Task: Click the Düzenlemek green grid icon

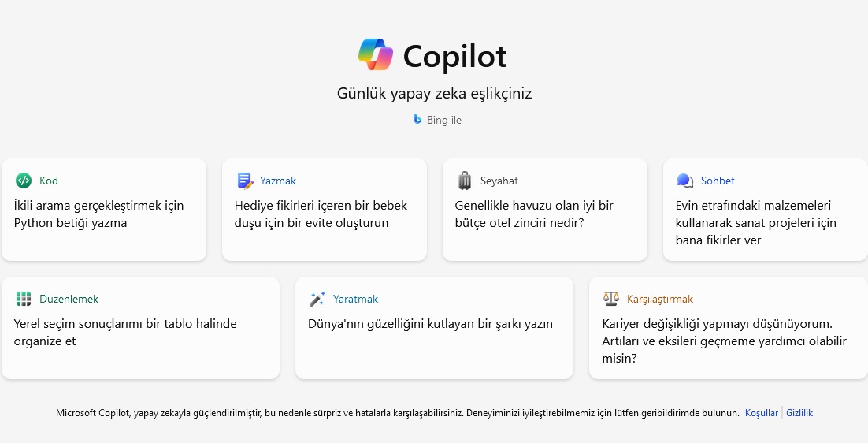Action: (24, 299)
